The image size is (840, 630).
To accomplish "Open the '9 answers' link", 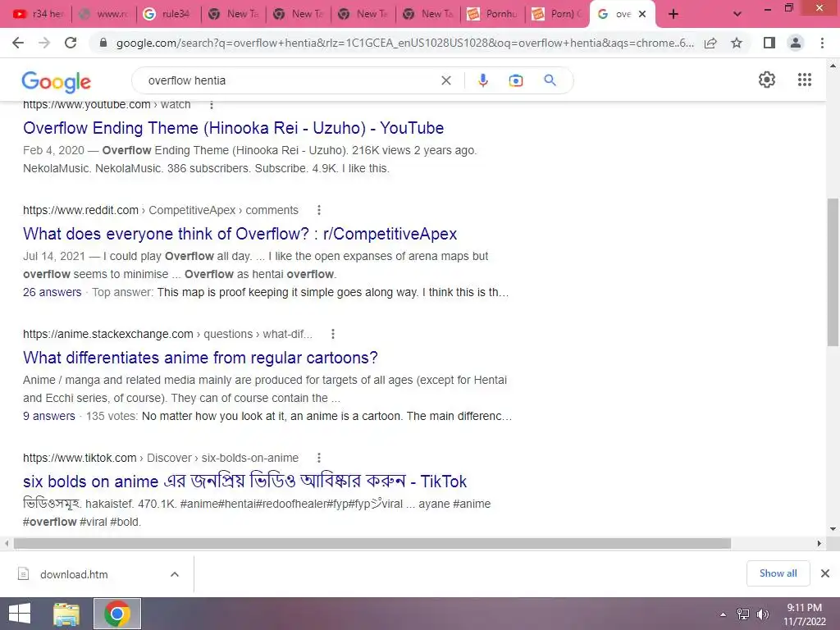I will point(48,416).
